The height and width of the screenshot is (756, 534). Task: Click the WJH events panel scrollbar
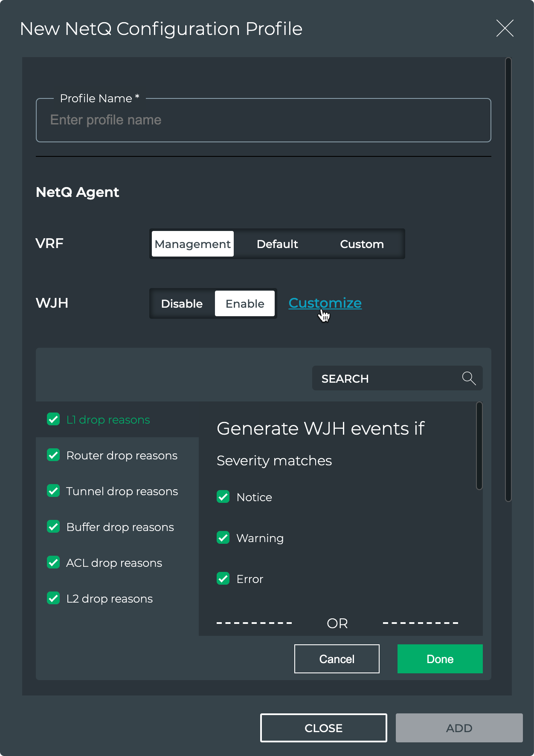(x=479, y=446)
